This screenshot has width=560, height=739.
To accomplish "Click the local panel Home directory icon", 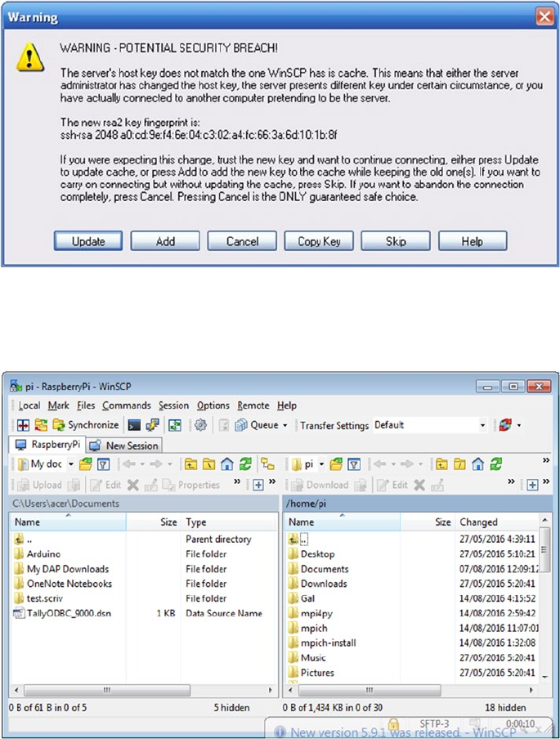I will click(x=226, y=464).
